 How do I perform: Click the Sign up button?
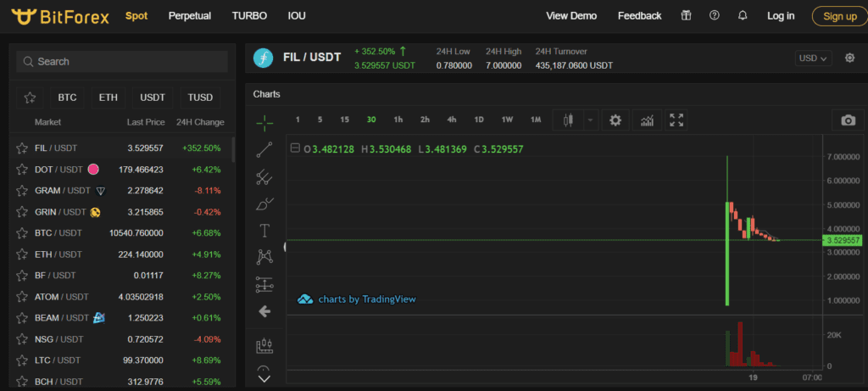pyautogui.click(x=839, y=15)
